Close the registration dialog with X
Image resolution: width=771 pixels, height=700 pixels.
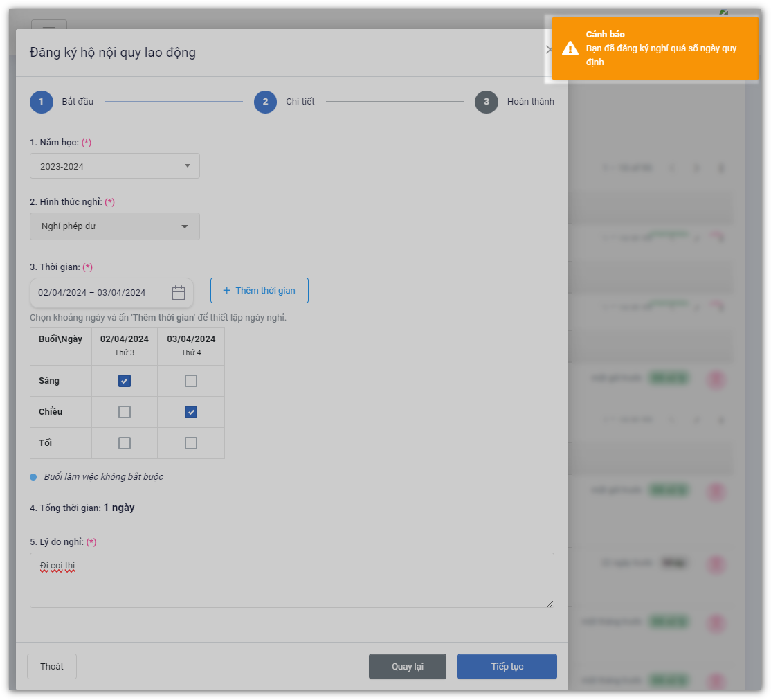pyautogui.click(x=548, y=50)
